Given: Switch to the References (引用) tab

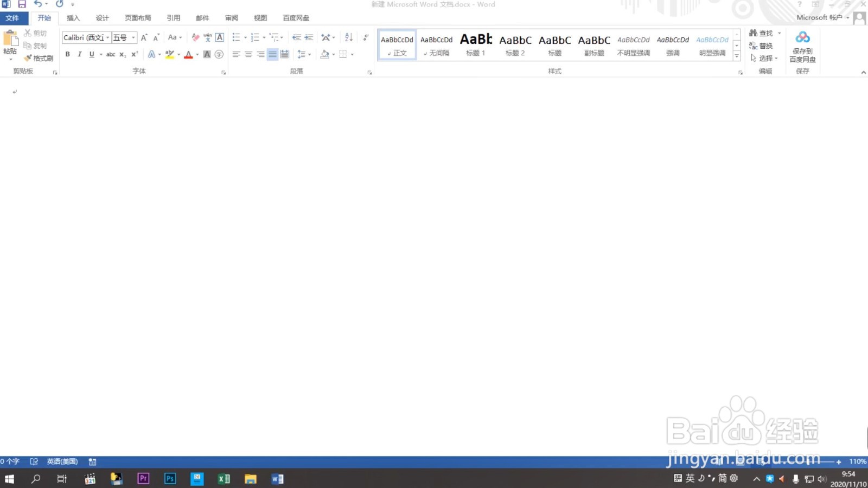Looking at the screenshot, I should 174,18.
